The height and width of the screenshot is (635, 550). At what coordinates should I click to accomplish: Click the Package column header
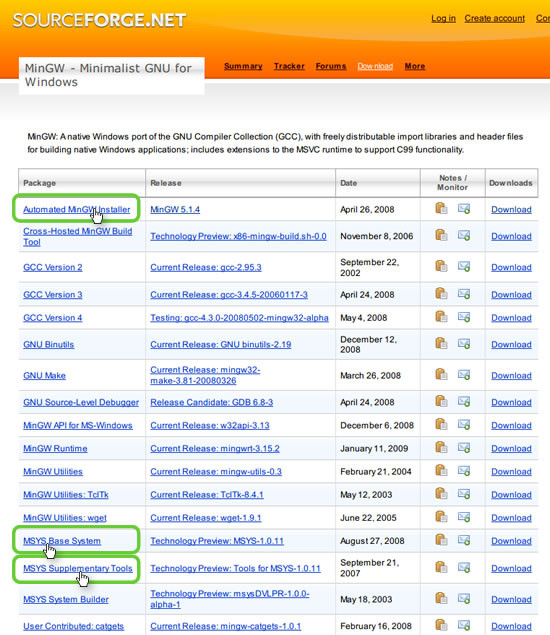82,183
